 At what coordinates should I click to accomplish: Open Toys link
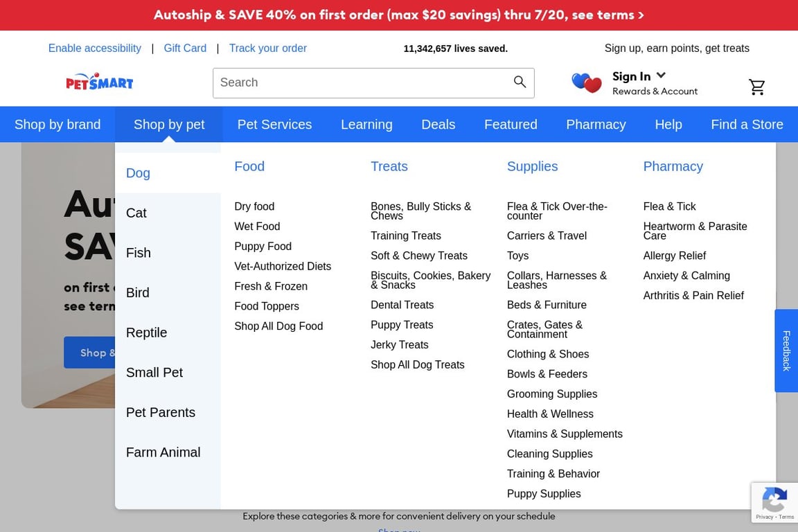(517, 256)
